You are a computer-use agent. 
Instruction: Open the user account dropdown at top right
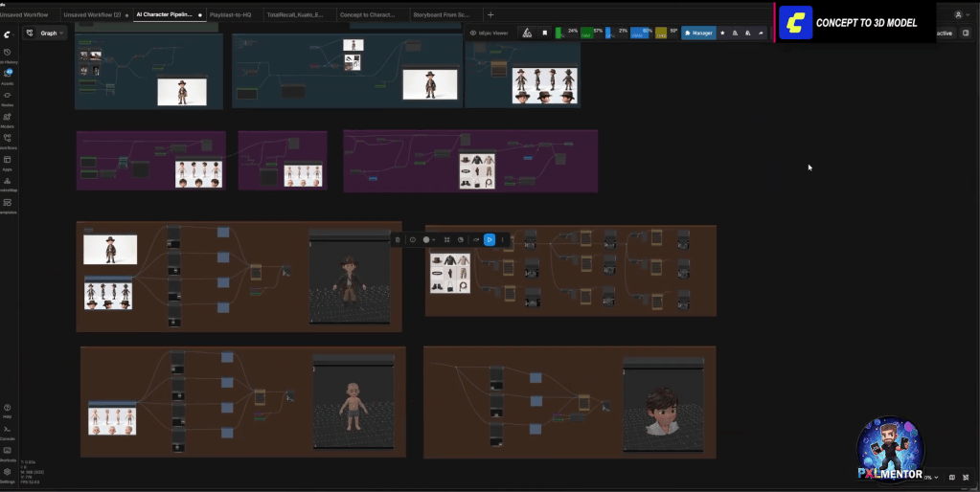pyautogui.click(x=961, y=14)
